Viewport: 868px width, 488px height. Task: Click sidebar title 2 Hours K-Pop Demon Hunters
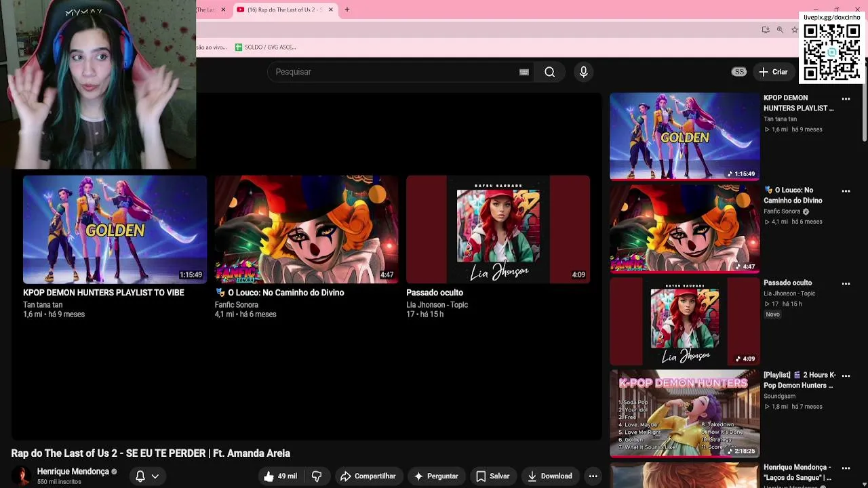click(800, 380)
